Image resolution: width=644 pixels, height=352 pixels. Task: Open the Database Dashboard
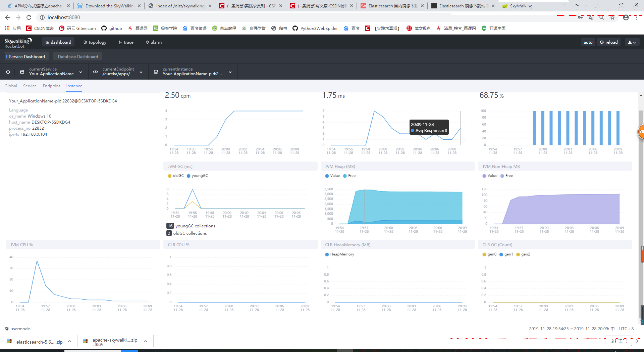pos(78,57)
